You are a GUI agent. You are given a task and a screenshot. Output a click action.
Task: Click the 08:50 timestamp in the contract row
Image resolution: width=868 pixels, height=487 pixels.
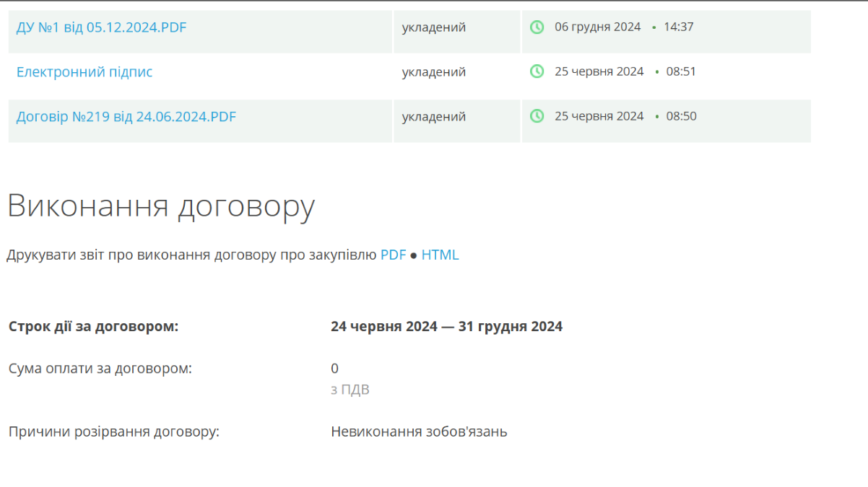click(681, 116)
